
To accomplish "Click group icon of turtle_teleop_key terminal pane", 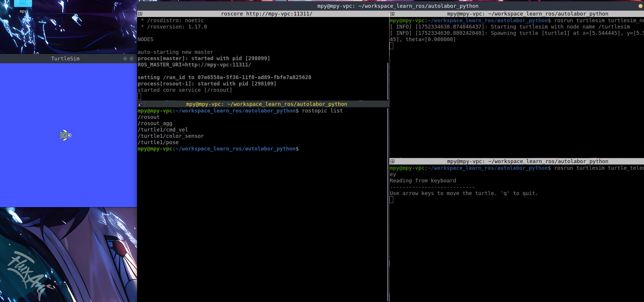I will coord(392,161).
